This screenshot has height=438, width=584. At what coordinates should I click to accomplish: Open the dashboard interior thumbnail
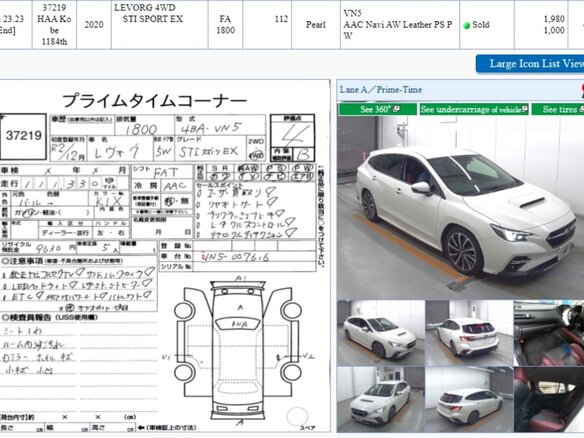[549, 333]
